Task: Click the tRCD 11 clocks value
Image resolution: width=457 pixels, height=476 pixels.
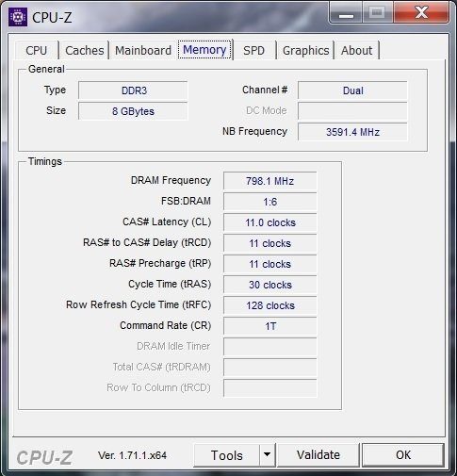Action: coord(269,243)
